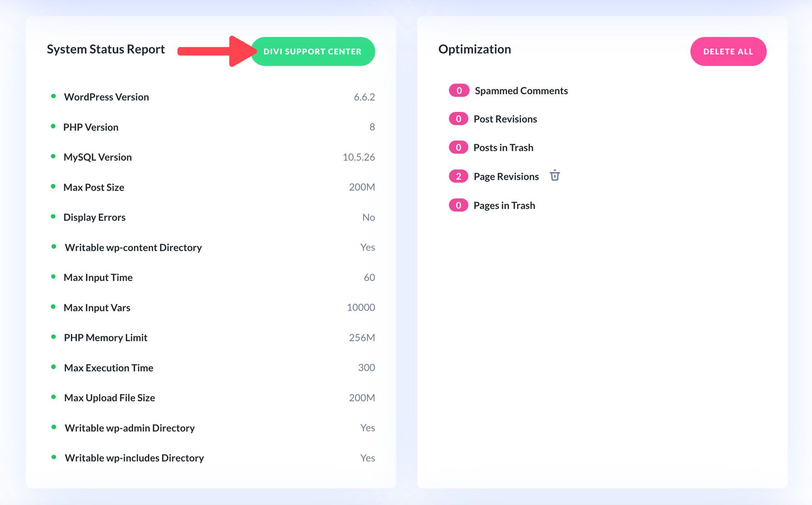Viewport: 812px width, 505px height.
Task: Click the Max Input Vars value 10000
Action: pos(360,307)
